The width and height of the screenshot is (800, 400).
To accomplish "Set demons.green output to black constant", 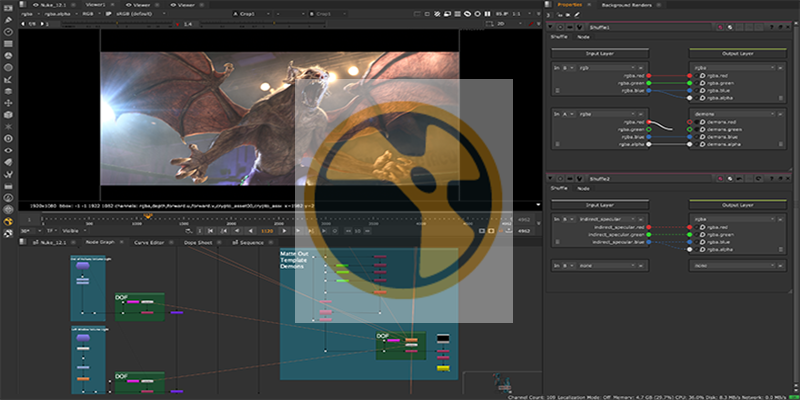I will pyautogui.click(x=697, y=130).
